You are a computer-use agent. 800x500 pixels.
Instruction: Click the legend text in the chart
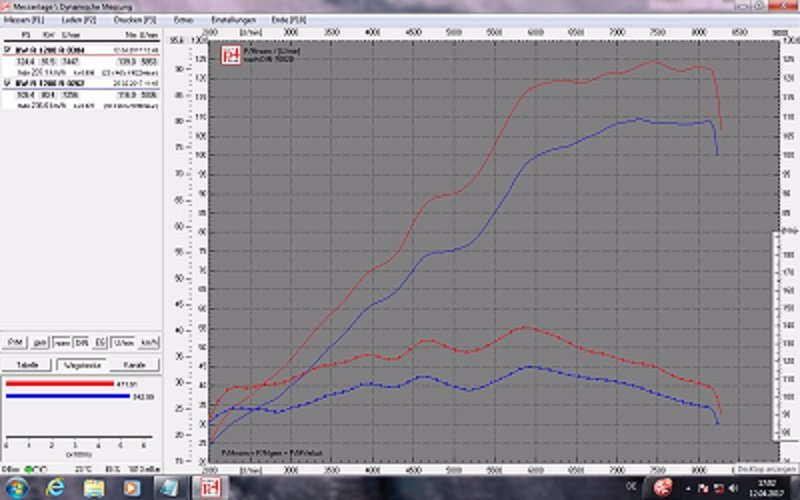[x=271, y=55]
